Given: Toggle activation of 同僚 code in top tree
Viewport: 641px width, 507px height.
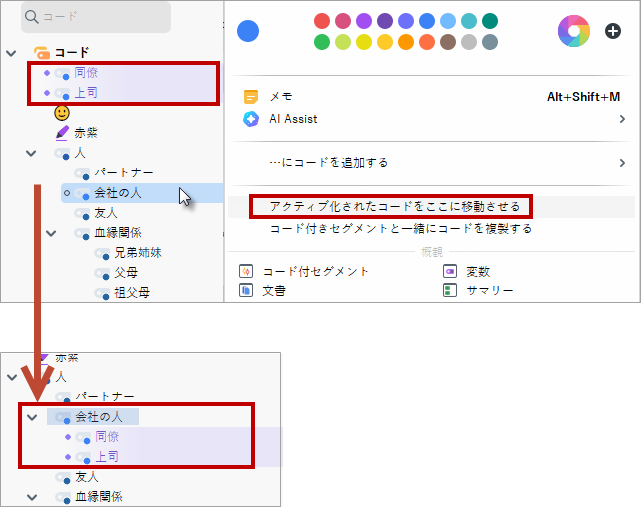Looking at the screenshot, I should 47,73.
